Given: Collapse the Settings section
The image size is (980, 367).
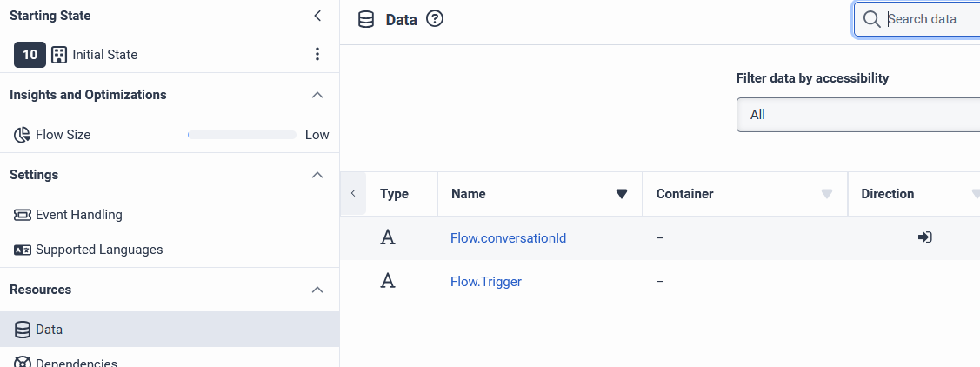Looking at the screenshot, I should coord(317,175).
